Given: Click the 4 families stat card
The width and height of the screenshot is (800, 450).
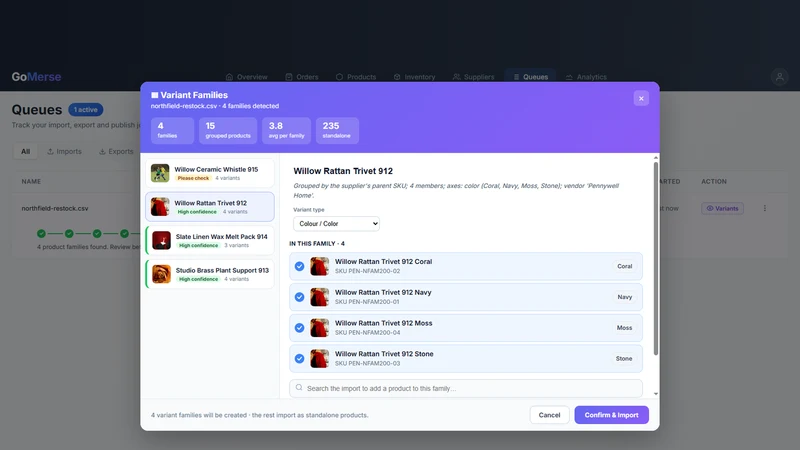Looking at the screenshot, I should click(172, 131).
